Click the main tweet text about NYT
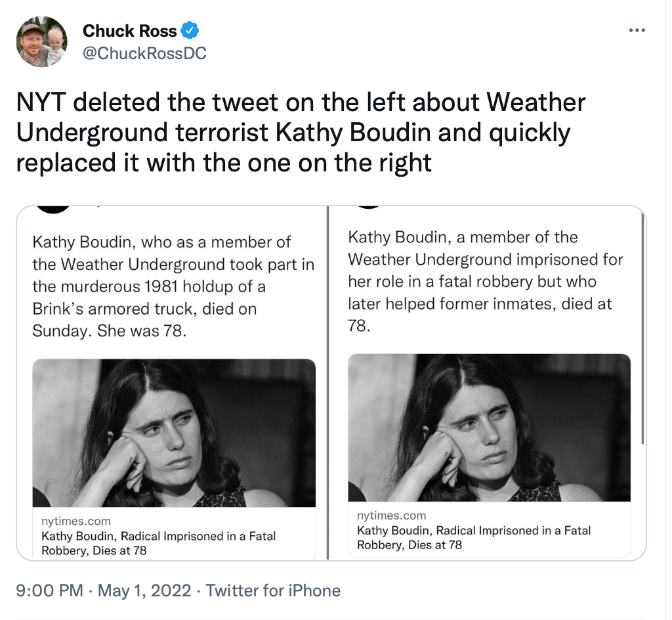The image size is (672, 620). [301, 132]
